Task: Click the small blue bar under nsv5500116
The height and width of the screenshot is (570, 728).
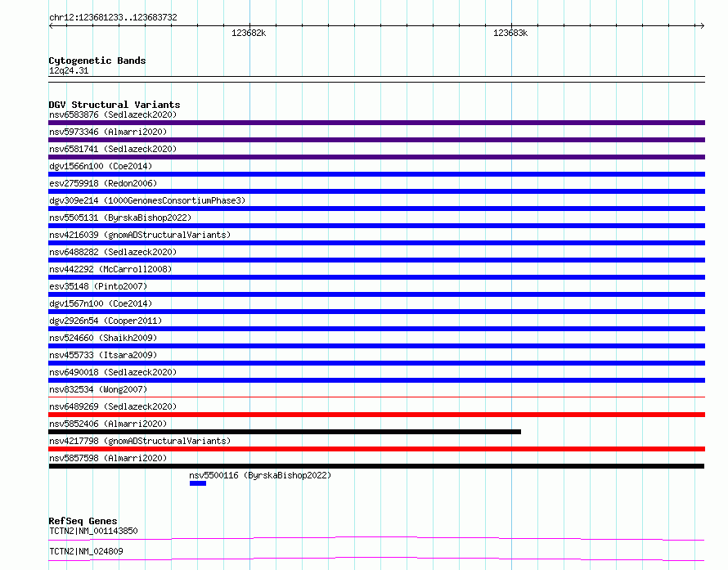Action: [x=198, y=483]
